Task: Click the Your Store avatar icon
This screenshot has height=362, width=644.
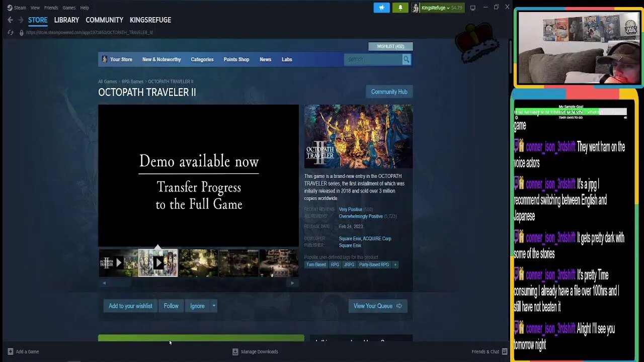Action: click(x=104, y=59)
